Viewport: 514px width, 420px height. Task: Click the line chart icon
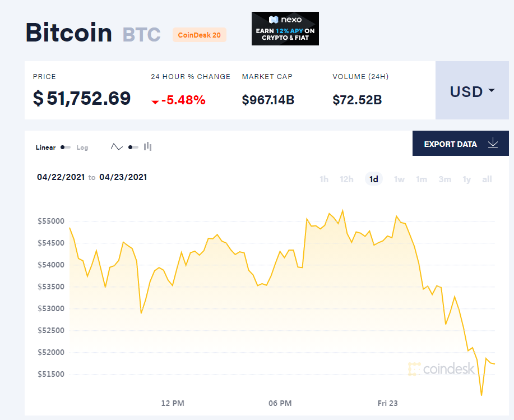(117, 147)
